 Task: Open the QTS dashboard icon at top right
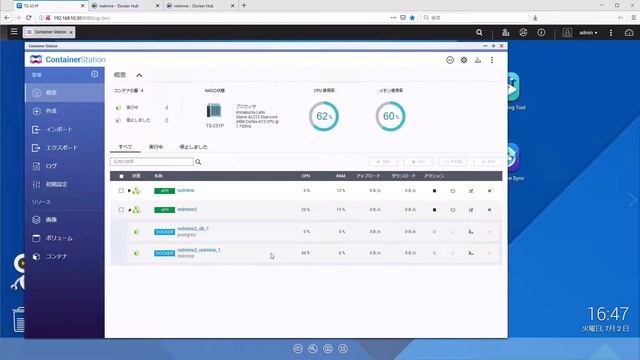point(629,32)
